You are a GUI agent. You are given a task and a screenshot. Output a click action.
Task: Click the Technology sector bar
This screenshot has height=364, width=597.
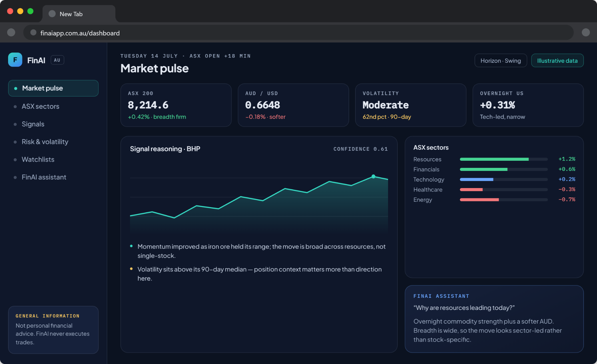pyautogui.click(x=504, y=179)
